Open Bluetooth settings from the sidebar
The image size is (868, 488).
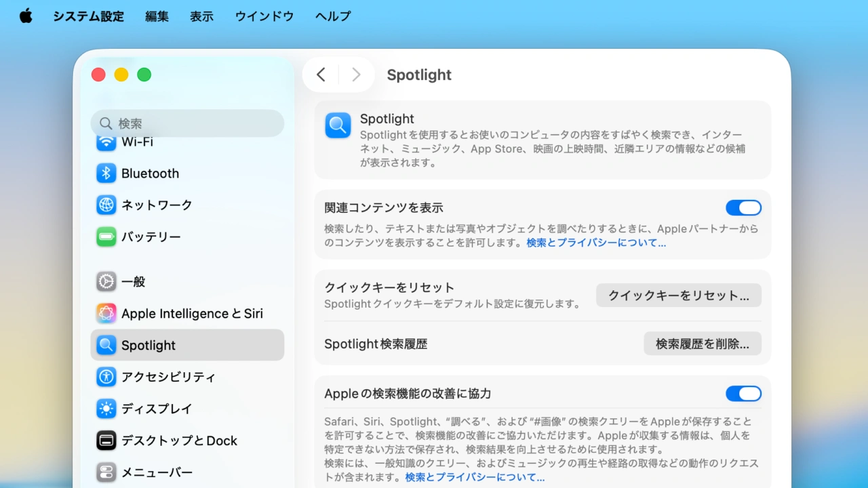pos(149,174)
